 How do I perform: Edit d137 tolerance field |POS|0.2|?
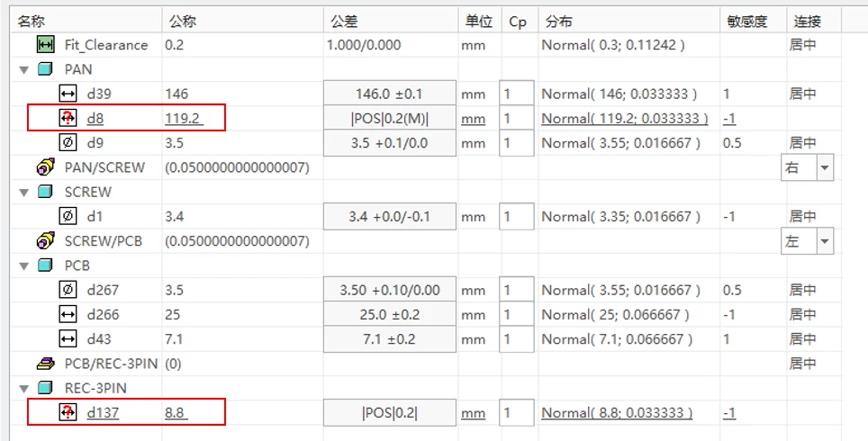[x=390, y=412]
